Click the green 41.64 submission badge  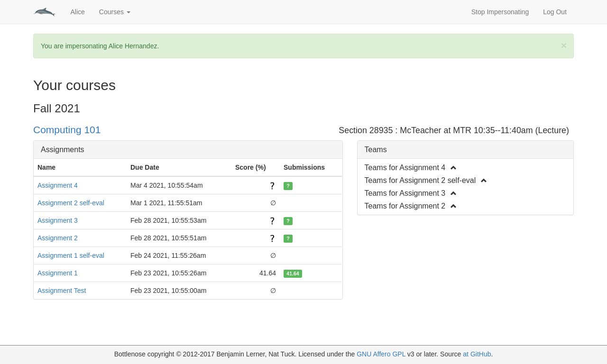click(x=293, y=273)
